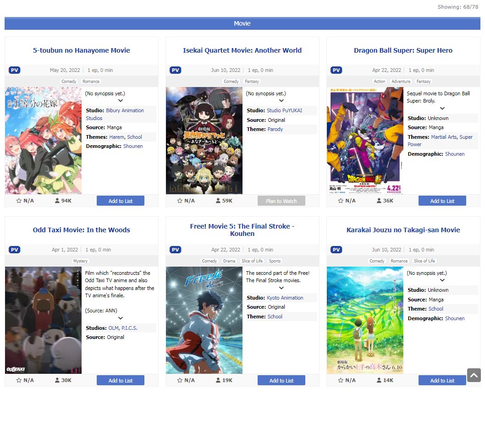
Task: Click the members icon beside 30K
Action: pyautogui.click(x=57, y=380)
